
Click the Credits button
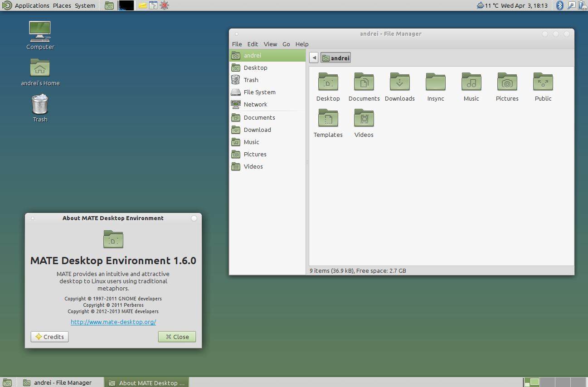click(x=49, y=337)
